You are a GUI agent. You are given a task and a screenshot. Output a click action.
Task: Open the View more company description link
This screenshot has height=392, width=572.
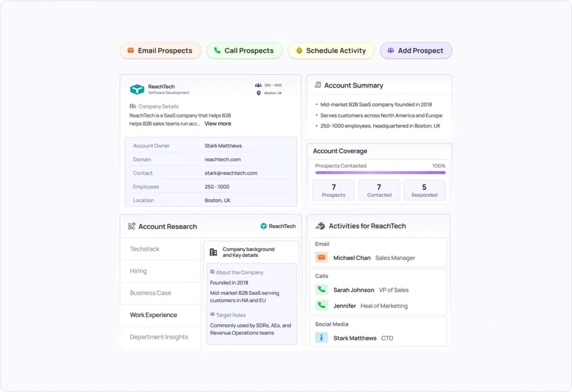click(x=217, y=123)
